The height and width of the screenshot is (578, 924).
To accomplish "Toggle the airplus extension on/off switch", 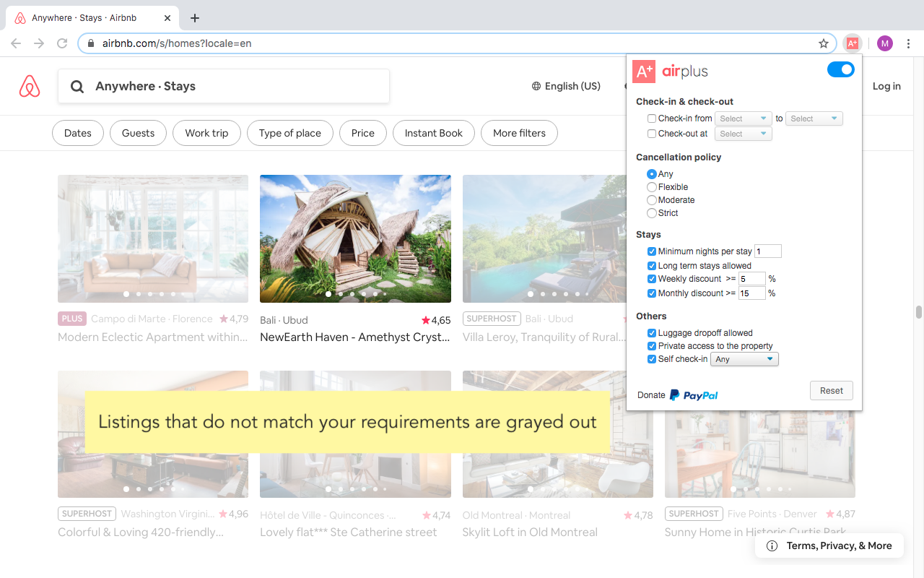I will [840, 69].
